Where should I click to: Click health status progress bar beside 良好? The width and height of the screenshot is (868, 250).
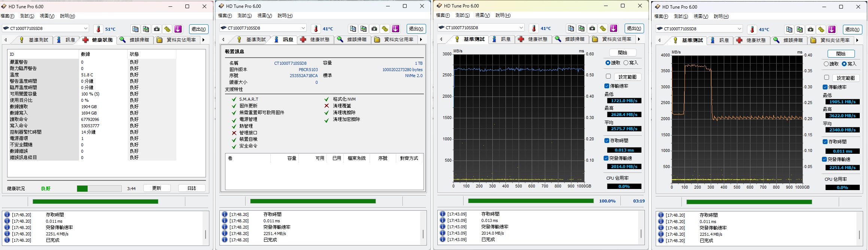(x=99, y=189)
